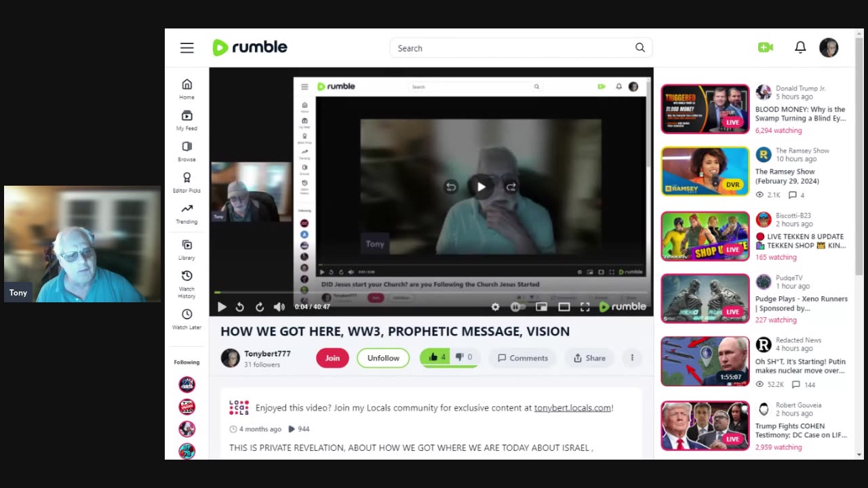Open the Tonybert777 channel name link
Image resolution: width=868 pixels, height=488 pixels.
[x=267, y=354]
